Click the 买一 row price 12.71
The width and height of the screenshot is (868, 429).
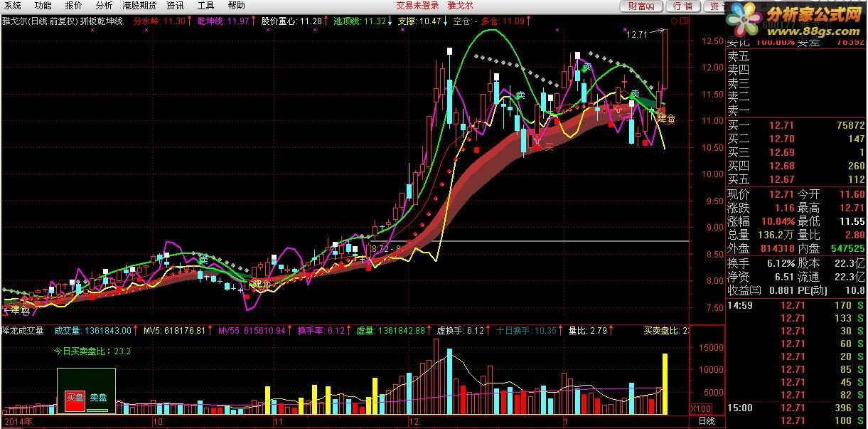[782, 126]
